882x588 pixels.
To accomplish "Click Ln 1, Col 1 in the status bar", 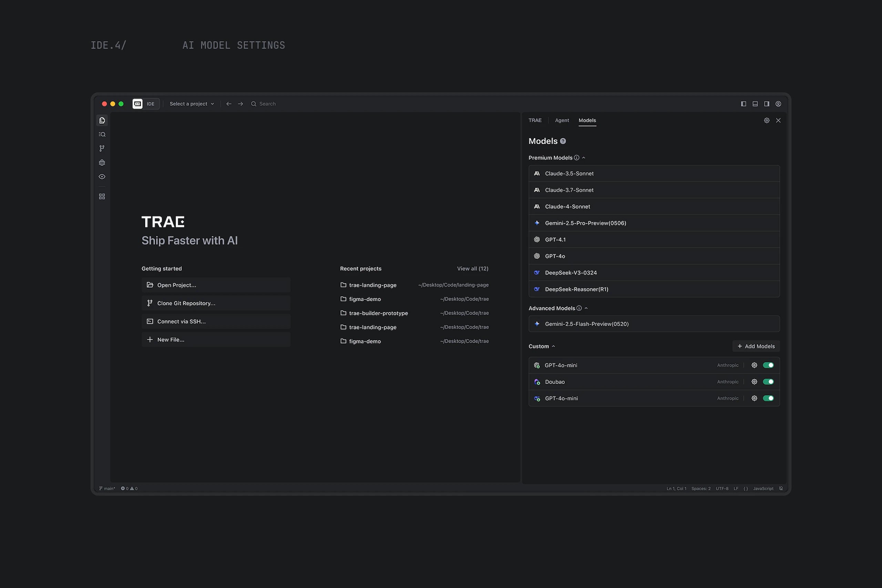I will [676, 489].
